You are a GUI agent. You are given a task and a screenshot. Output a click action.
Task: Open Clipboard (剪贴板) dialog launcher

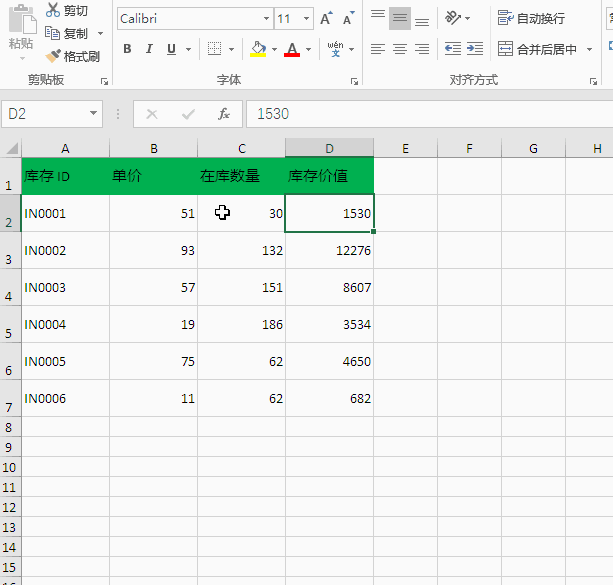point(104,81)
